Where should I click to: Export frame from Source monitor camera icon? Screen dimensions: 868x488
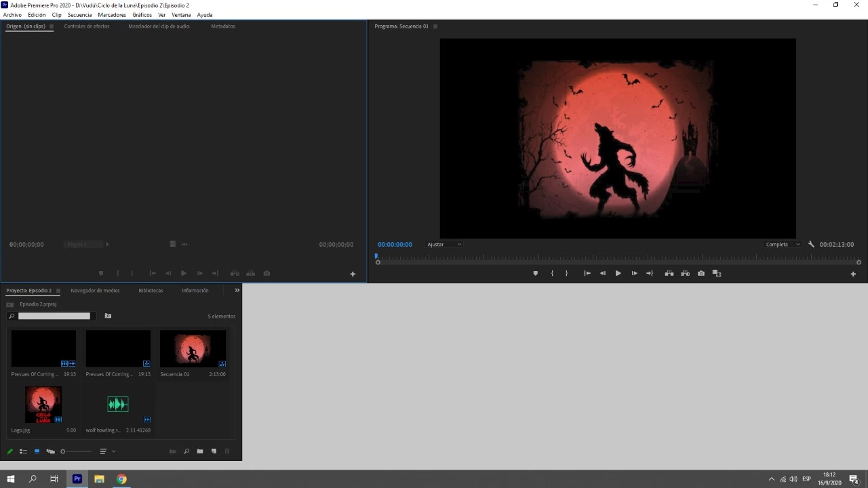(267, 273)
